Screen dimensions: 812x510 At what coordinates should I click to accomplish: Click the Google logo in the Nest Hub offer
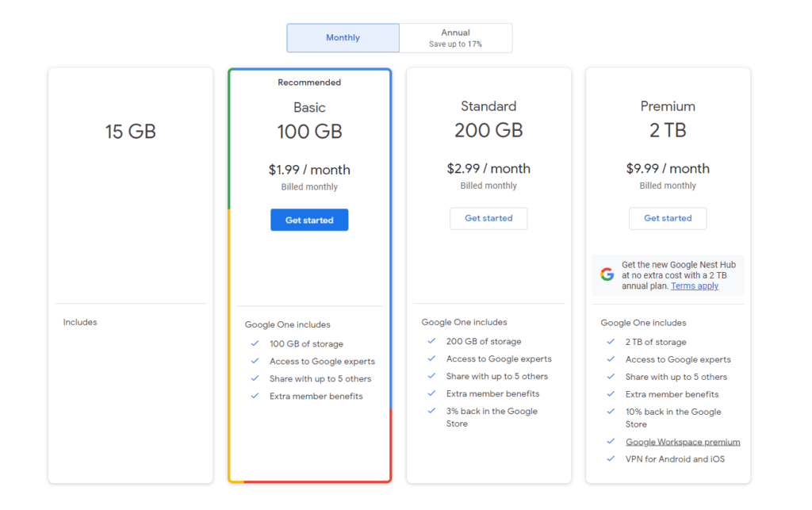click(607, 274)
